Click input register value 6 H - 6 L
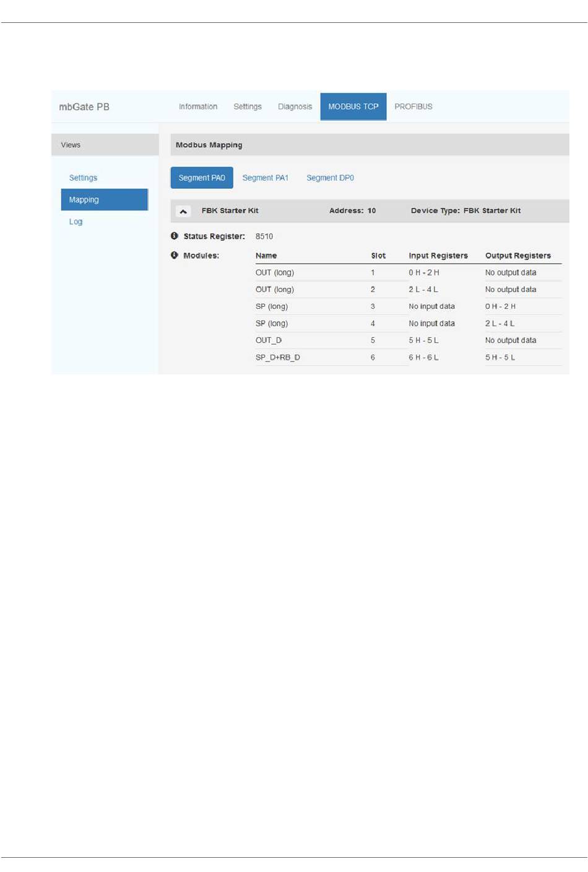 pyautogui.click(x=423, y=358)
